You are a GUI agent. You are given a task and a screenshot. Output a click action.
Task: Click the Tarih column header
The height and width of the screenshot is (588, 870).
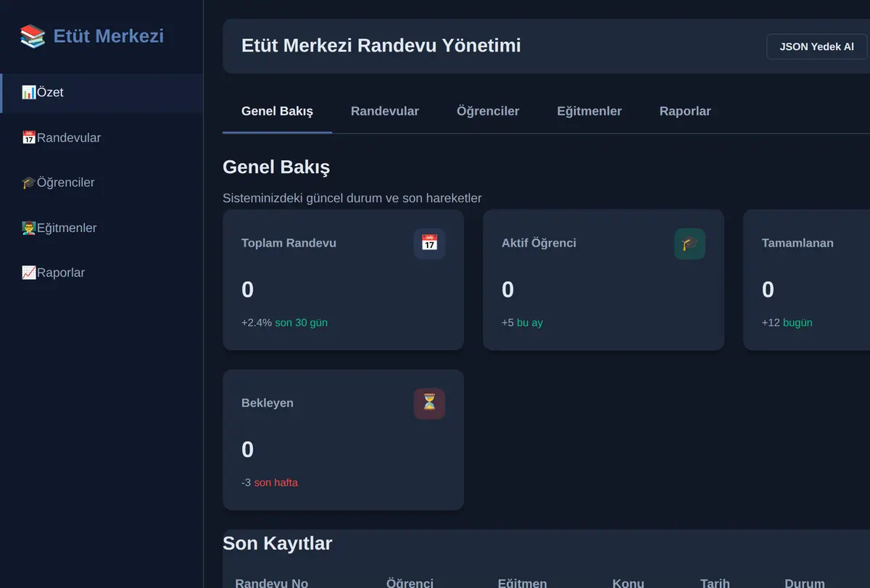coord(715,583)
